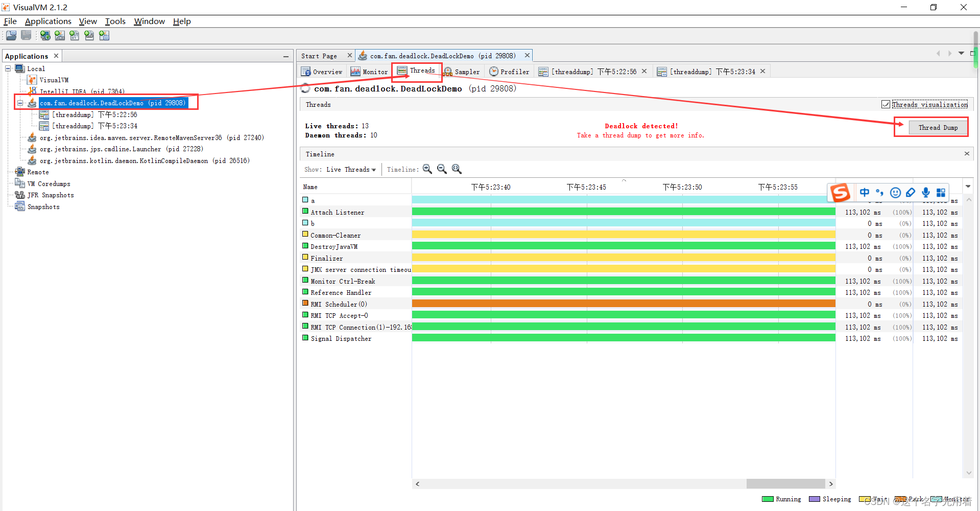
Task: Click the Load snapshot toolbar icon
Action: 11,35
